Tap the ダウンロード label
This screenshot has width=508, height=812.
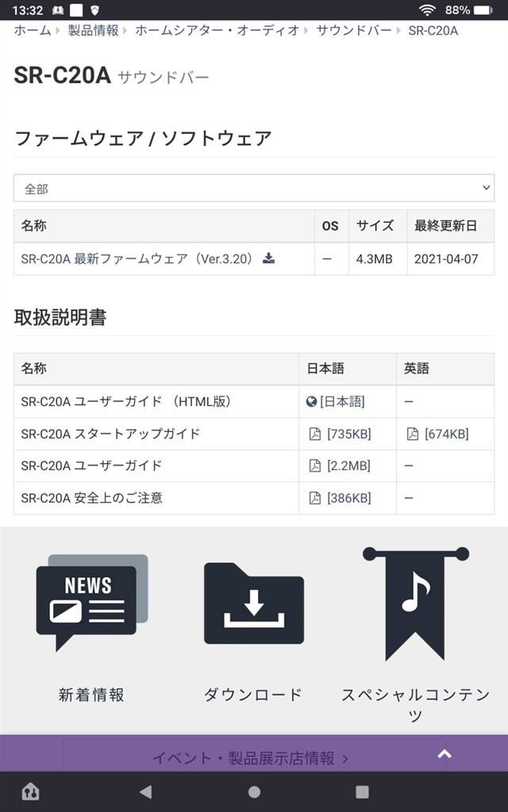[253, 695]
